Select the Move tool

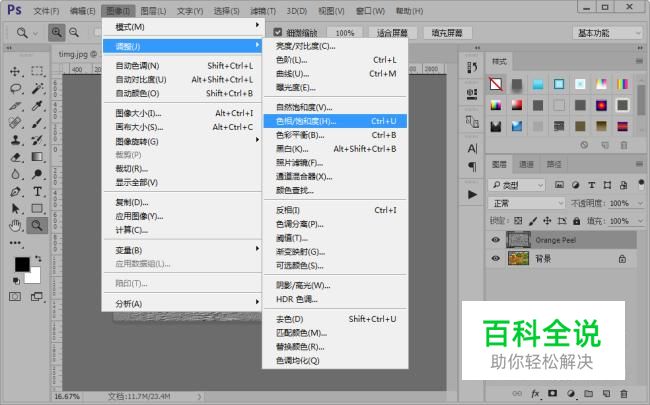coord(15,71)
